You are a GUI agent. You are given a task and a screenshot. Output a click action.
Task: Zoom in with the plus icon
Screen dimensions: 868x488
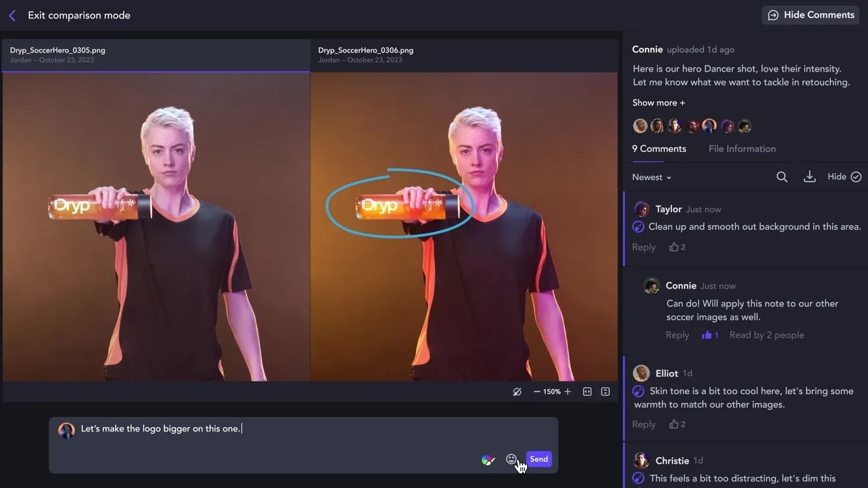(x=567, y=392)
